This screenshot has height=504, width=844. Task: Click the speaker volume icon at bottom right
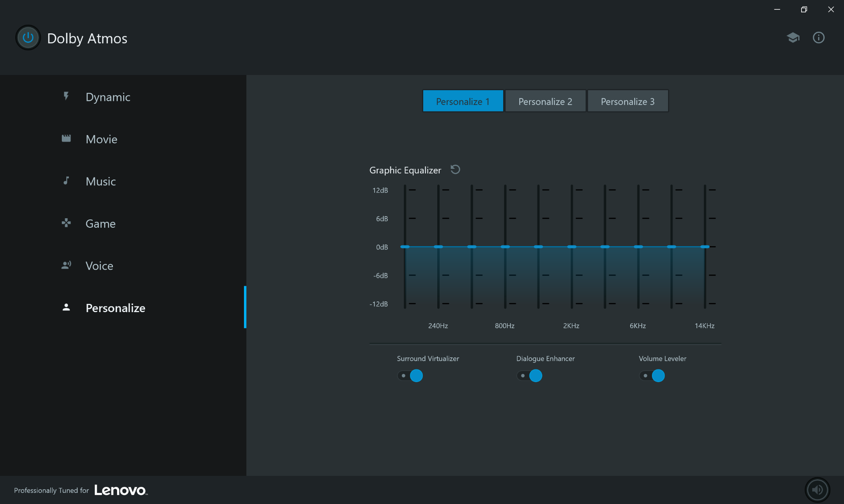click(x=817, y=490)
